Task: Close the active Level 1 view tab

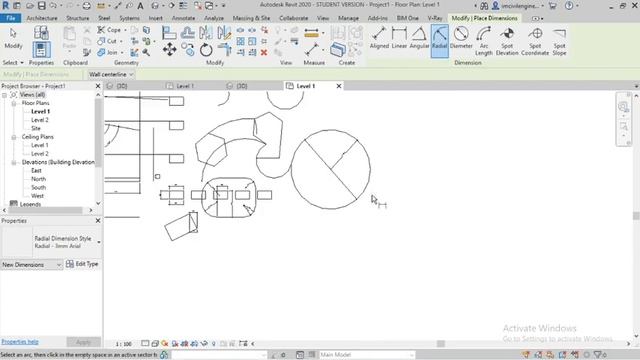Action: click(339, 86)
